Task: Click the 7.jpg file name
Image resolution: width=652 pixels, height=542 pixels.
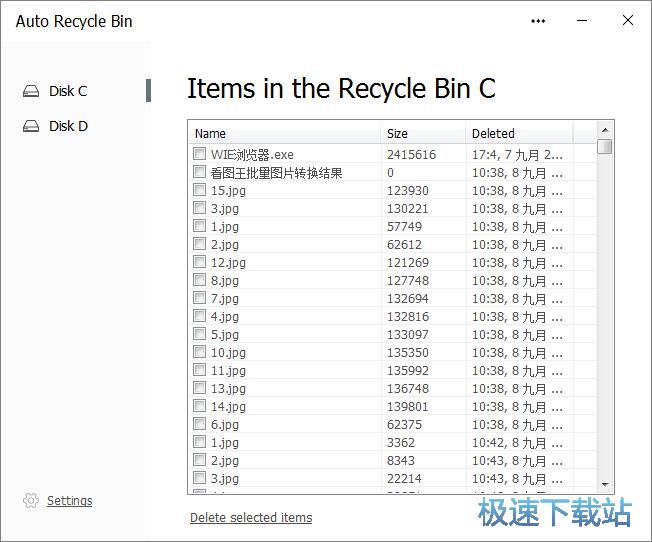Action: (225, 299)
